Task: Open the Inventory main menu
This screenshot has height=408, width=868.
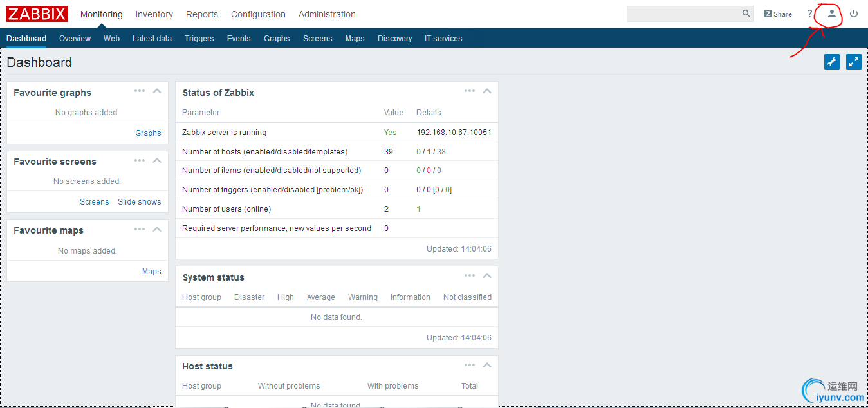Action: [x=154, y=14]
